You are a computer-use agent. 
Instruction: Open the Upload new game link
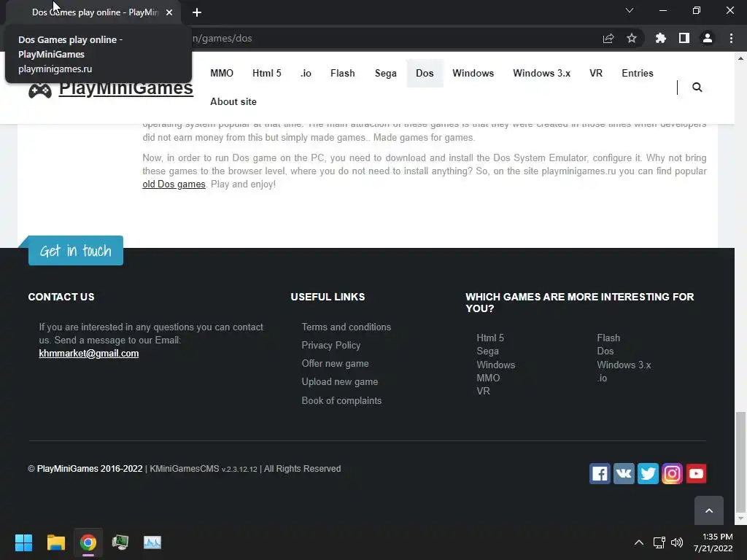tap(340, 382)
